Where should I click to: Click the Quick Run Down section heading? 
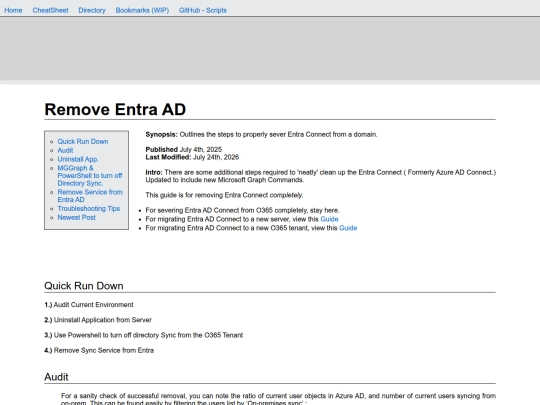click(84, 286)
